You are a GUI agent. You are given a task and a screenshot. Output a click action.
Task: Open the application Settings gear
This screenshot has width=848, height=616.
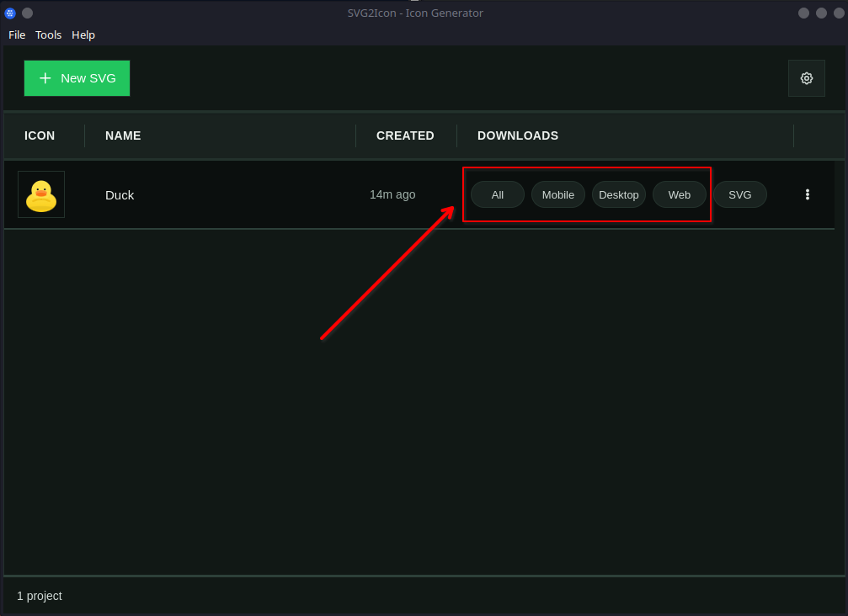coord(806,77)
